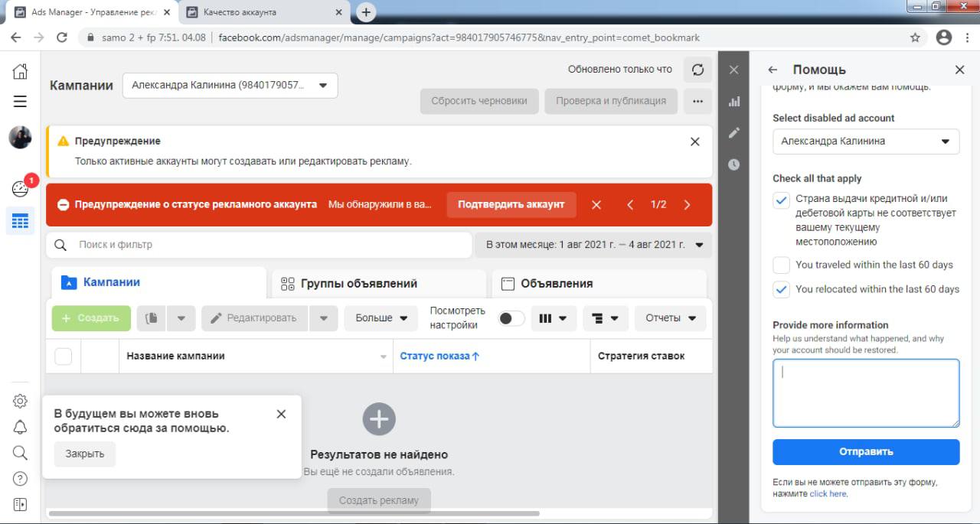Open new browser tab with plus

tap(366, 11)
